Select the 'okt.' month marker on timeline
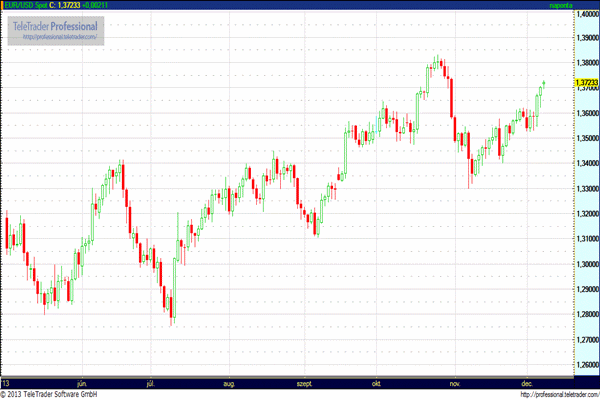The image size is (600, 400). [x=376, y=384]
